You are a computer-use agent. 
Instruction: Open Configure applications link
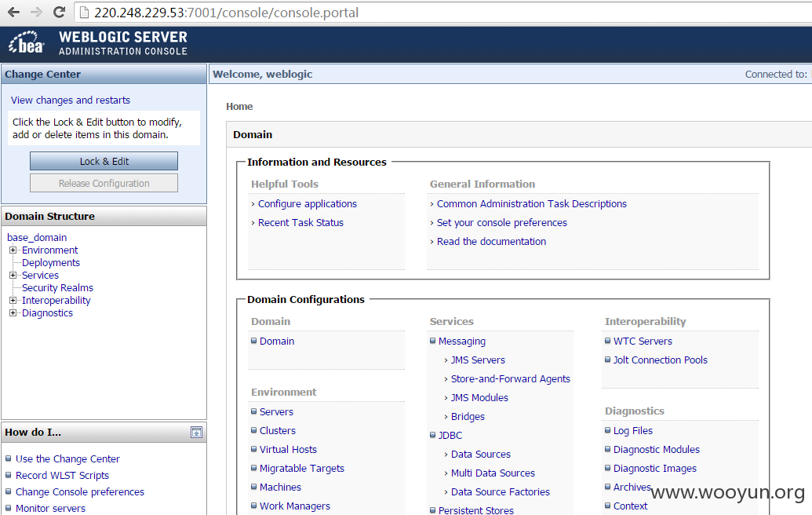click(x=308, y=203)
